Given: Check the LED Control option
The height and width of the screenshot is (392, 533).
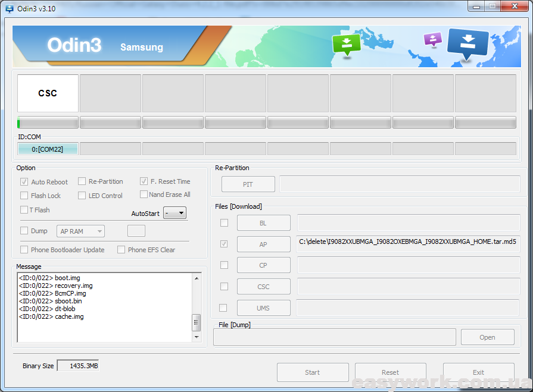Looking at the screenshot, I should click(x=82, y=196).
